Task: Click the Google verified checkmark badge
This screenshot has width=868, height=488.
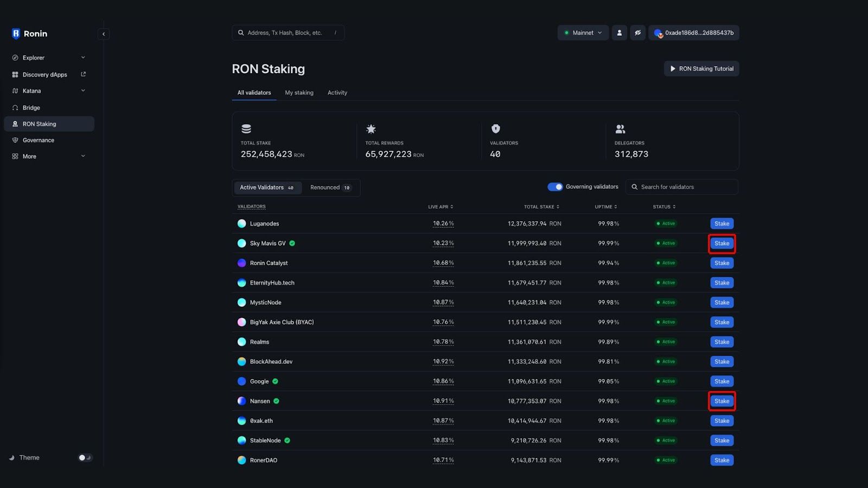Action: click(276, 381)
